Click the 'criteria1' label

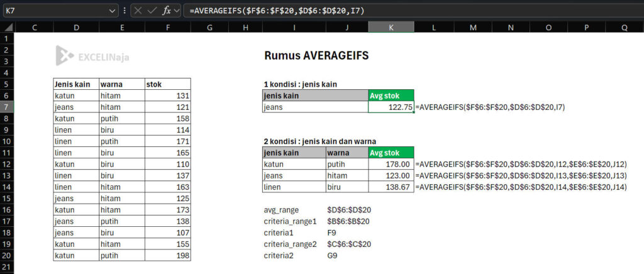coord(278,233)
